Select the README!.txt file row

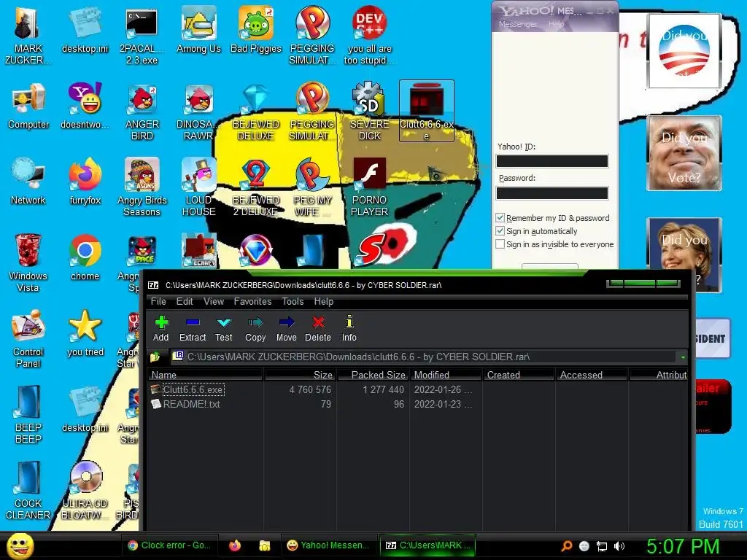point(417,404)
